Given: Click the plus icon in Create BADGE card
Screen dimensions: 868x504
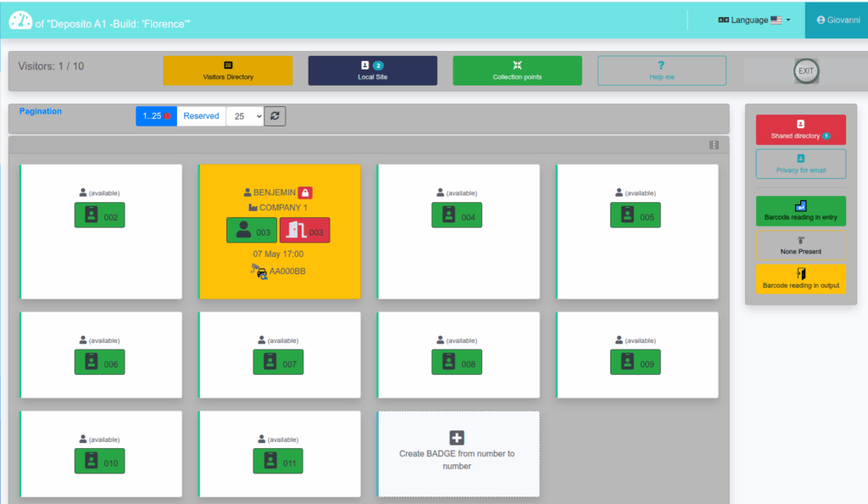Looking at the screenshot, I should (457, 438).
